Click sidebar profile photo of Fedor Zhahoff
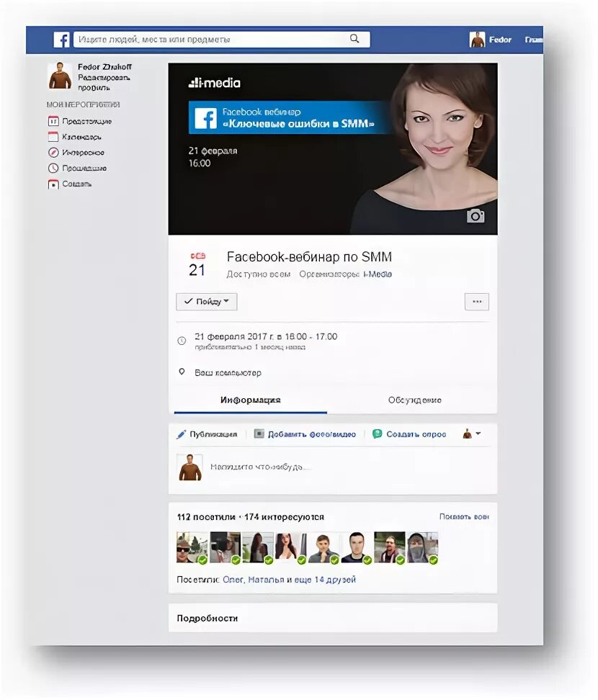 (x=60, y=76)
